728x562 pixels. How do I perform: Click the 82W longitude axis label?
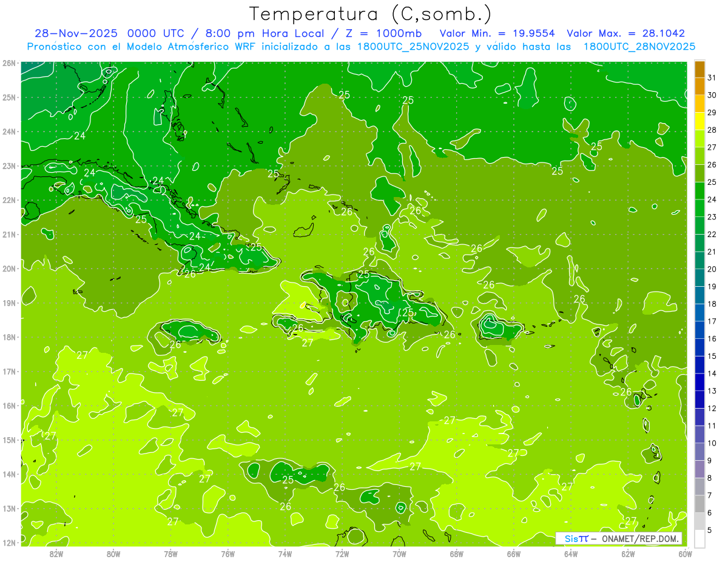coord(56,554)
